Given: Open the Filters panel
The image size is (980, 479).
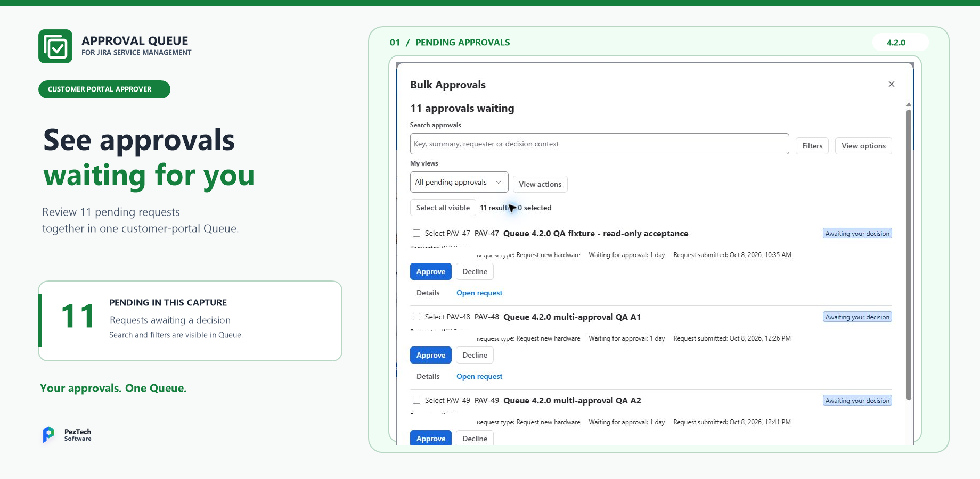Looking at the screenshot, I should 812,146.
